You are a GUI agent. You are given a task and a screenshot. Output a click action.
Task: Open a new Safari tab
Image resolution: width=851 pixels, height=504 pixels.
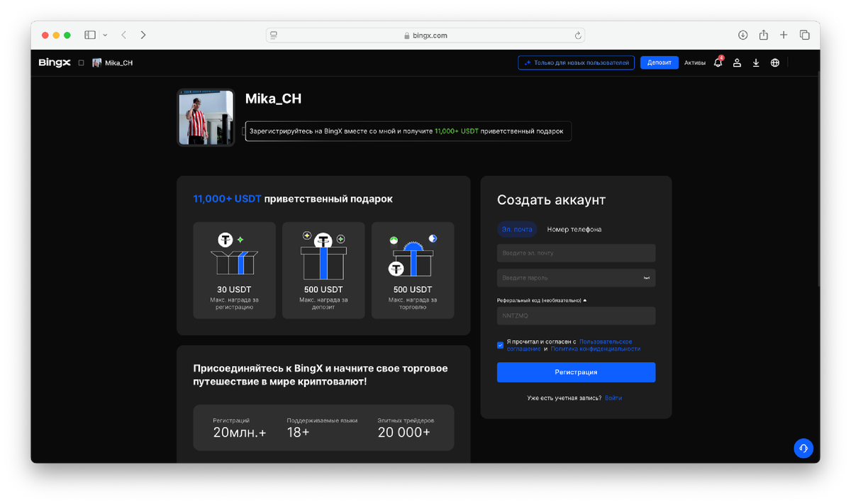[x=784, y=35]
